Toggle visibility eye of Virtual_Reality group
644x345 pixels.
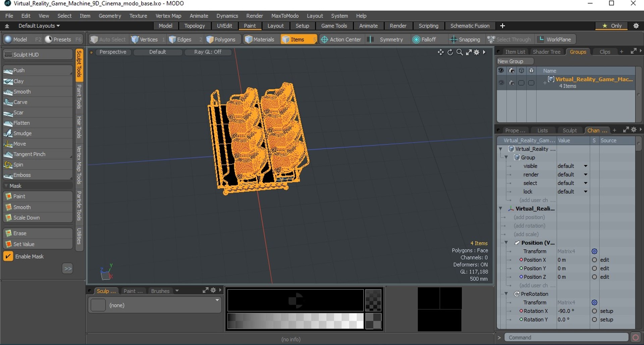coord(501,83)
